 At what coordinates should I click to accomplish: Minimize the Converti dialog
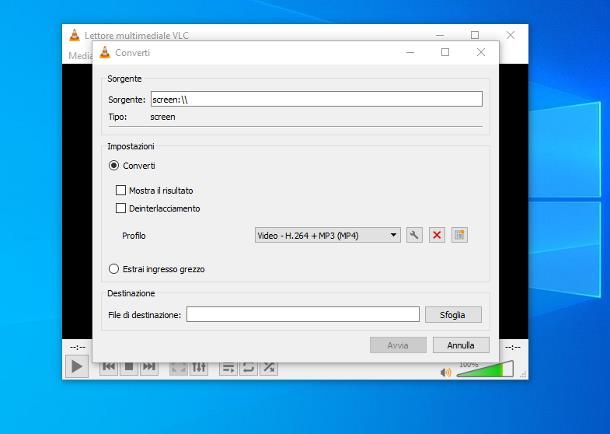(410, 52)
